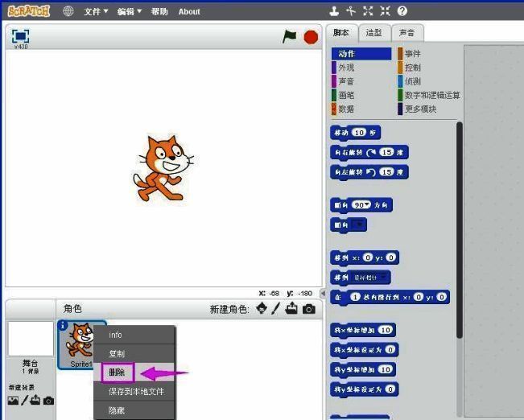Open the 声音 tab
This screenshot has height=420, width=524.
tap(407, 33)
